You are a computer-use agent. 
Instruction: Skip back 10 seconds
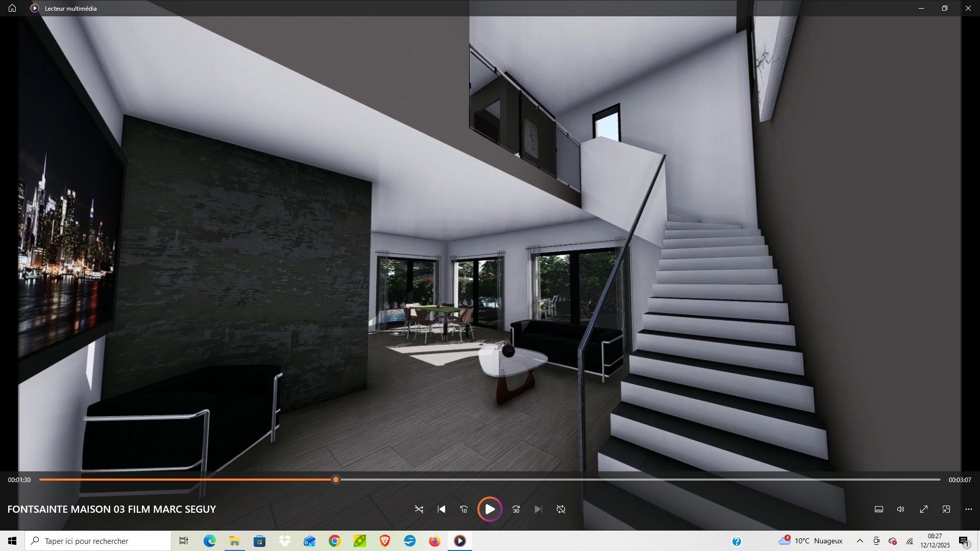(x=463, y=509)
